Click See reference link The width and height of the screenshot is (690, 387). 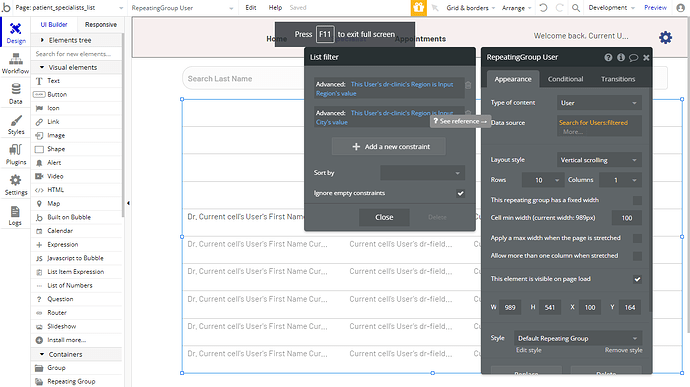pyautogui.click(x=459, y=121)
